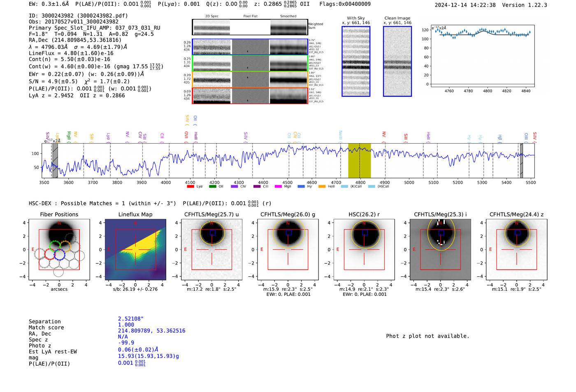Click the Pixel Flat column header
The width and height of the screenshot is (576, 392).
click(x=250, y=16)
